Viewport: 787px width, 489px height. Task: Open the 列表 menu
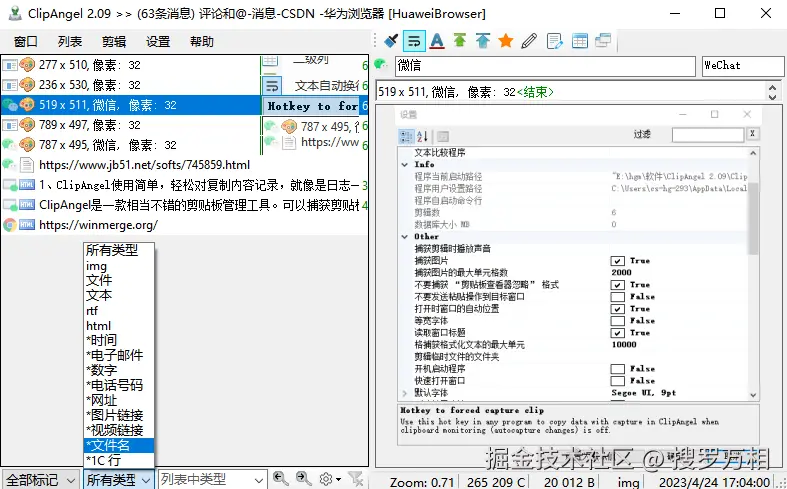[70, 42]
